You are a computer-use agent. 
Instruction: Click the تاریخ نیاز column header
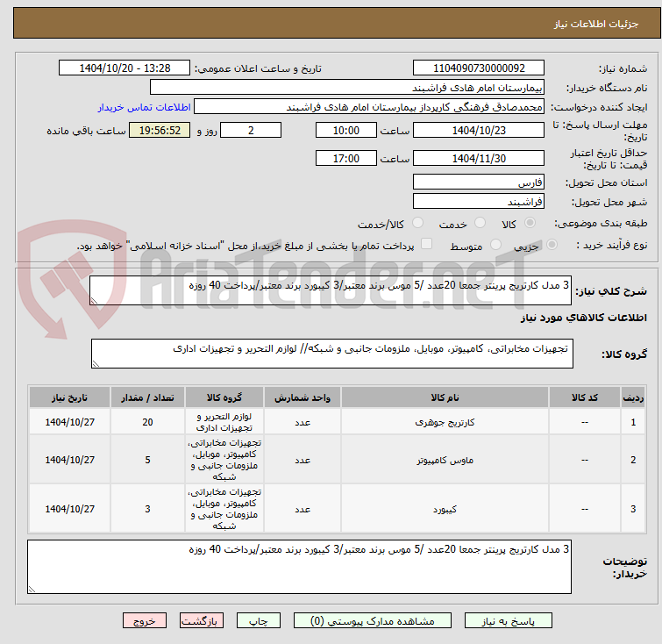pyautogui.click(x=69, y=397)
